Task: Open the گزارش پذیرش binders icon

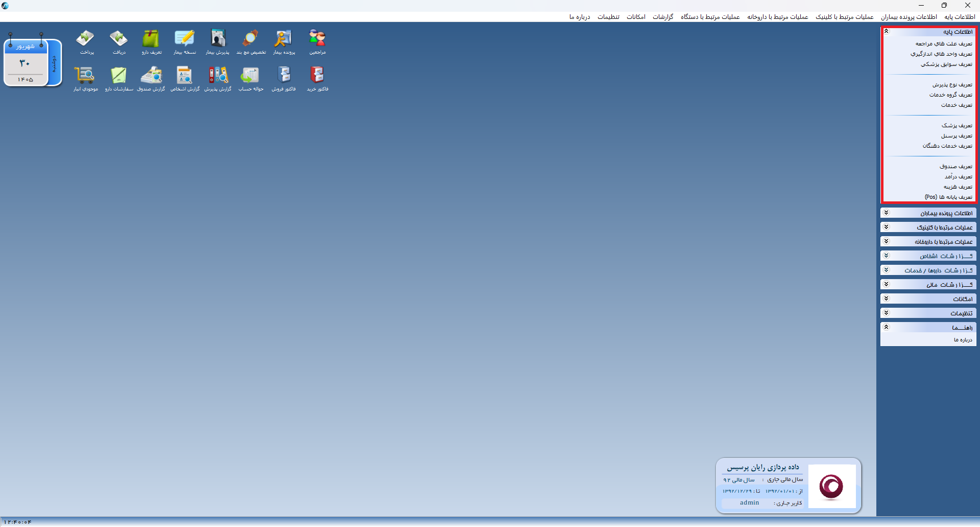Action: (x=218, y=78)
